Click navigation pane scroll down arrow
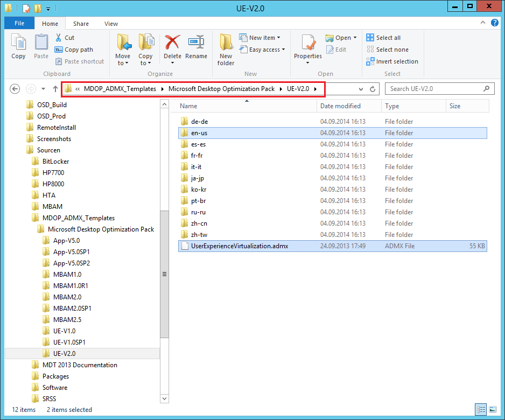The height and width of the screenshot is (420, 505). pos(164,398)
